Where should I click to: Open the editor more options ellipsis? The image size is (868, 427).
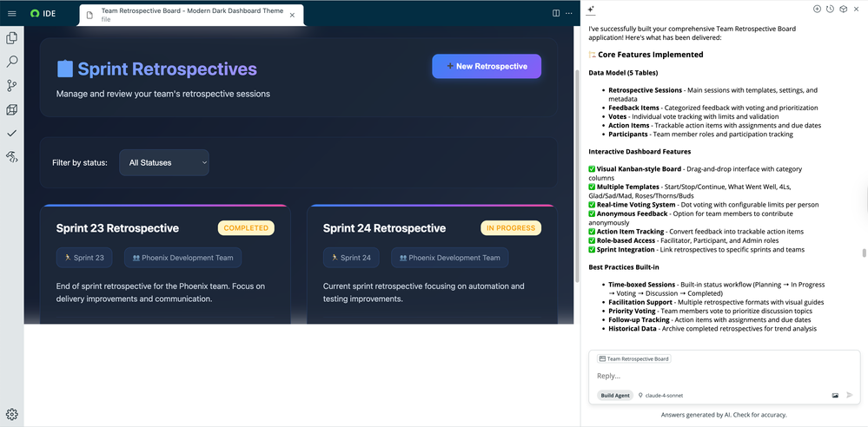[568, 13]
